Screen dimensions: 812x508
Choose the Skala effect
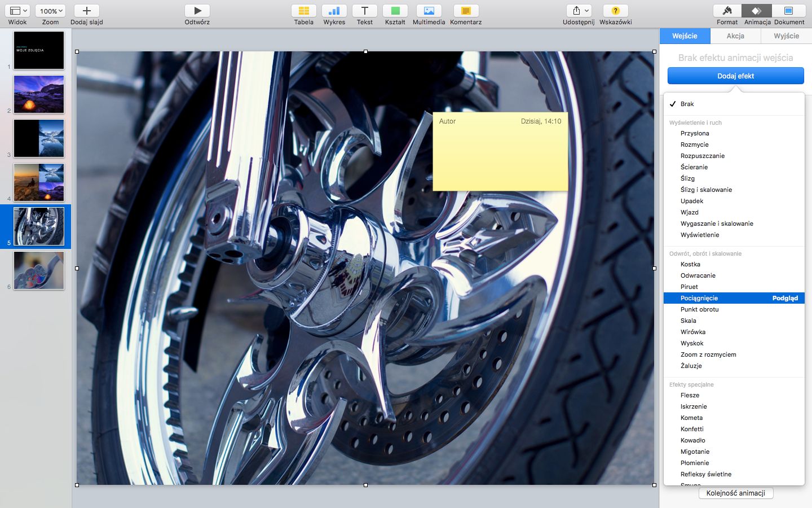click(x=734, y=321)
